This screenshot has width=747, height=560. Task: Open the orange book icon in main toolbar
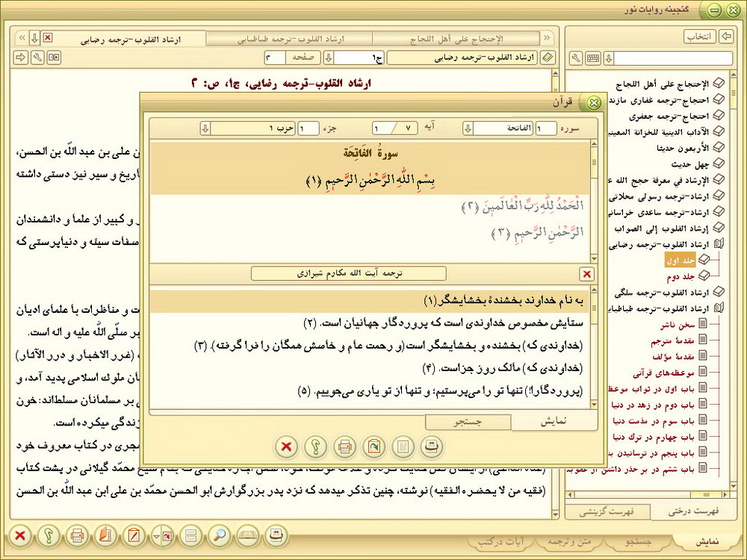[x=105, y=535]
